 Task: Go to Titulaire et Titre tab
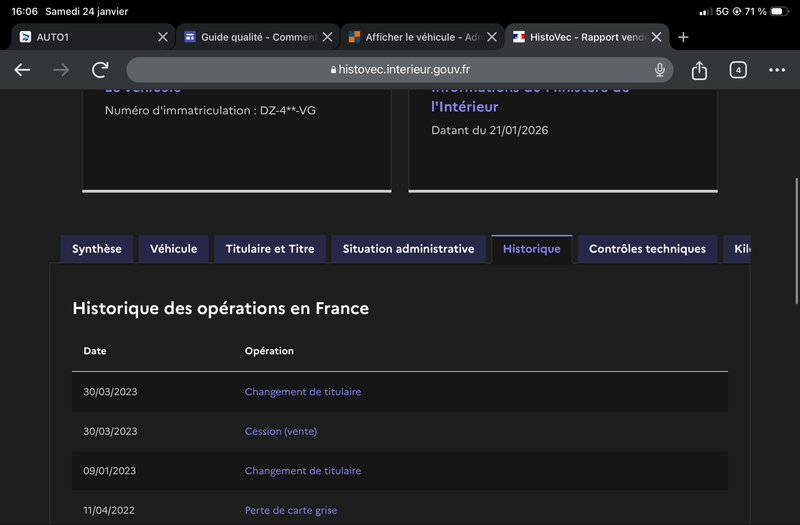[270, 249]
